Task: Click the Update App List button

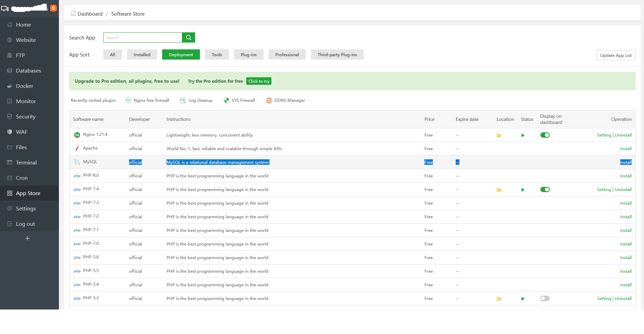Action: point(616,55)
